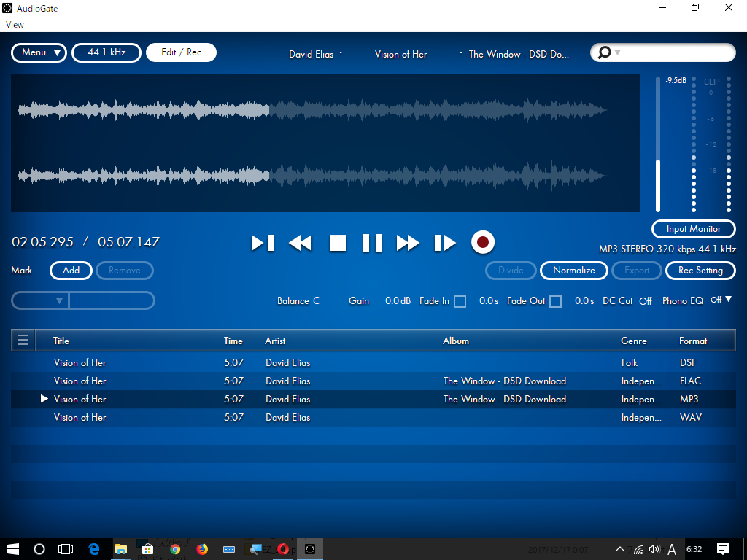Toggle the DC Cut Off setting

646,301
